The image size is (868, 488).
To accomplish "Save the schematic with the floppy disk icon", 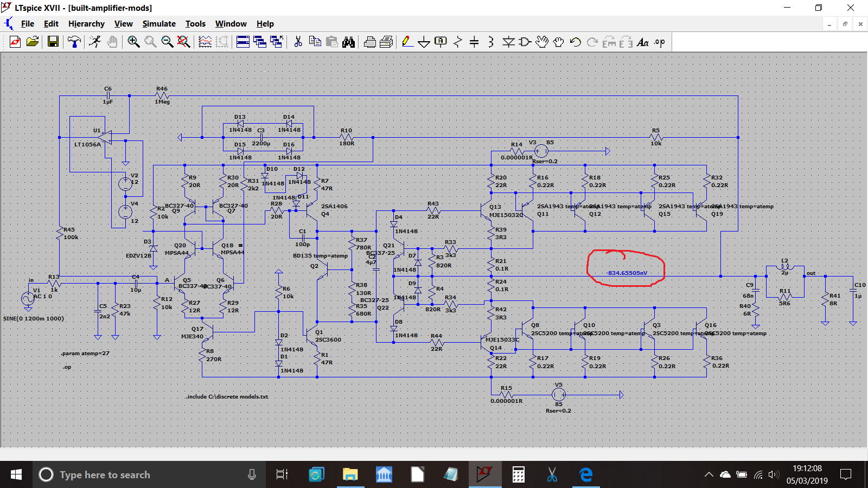I will coord(53,42).
